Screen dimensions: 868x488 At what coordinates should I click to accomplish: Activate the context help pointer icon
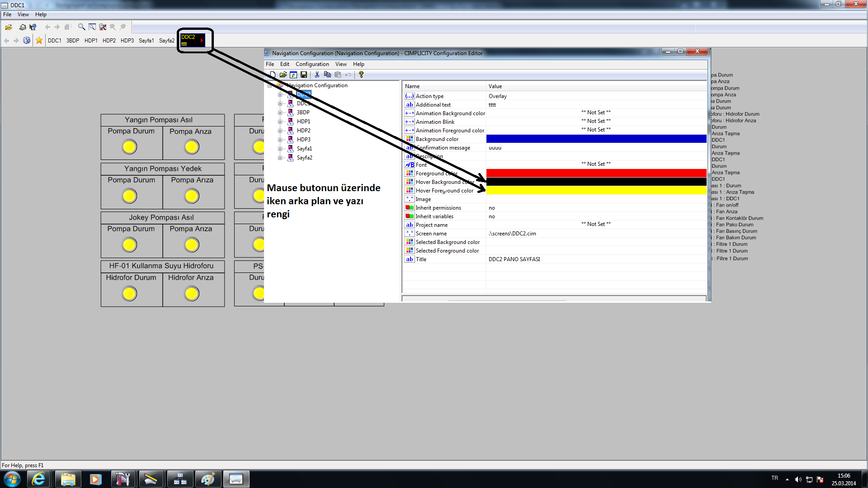(x=33, y=27)
